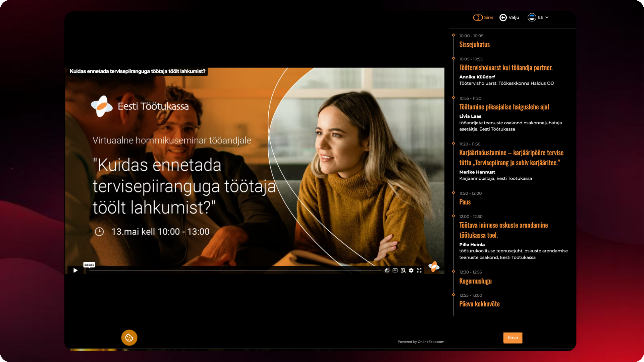This screenshot has height=362, width=644.
Task: Click the video title overlay text
Action: [137, 71]
